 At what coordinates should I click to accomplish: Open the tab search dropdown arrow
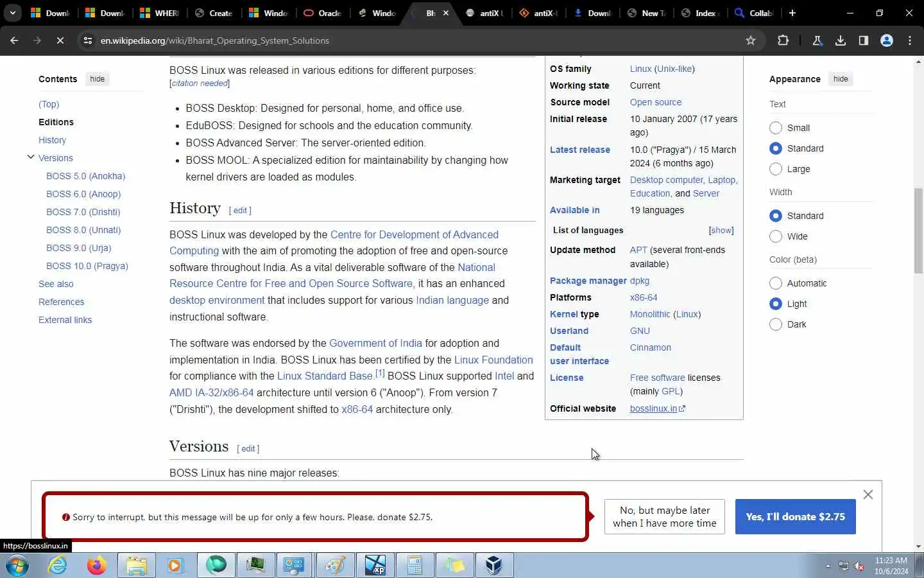click(13, 13)
